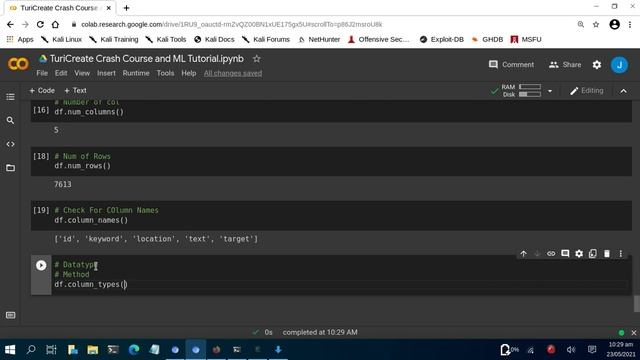Open the Kali Docs bookmark

pyautogui.click(x=214, y=39)
